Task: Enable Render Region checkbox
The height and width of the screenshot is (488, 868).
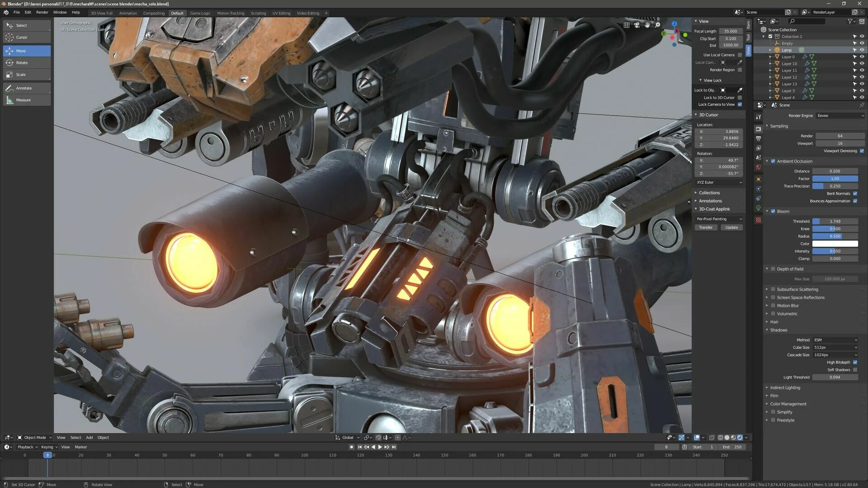Action: pos(740,70)
